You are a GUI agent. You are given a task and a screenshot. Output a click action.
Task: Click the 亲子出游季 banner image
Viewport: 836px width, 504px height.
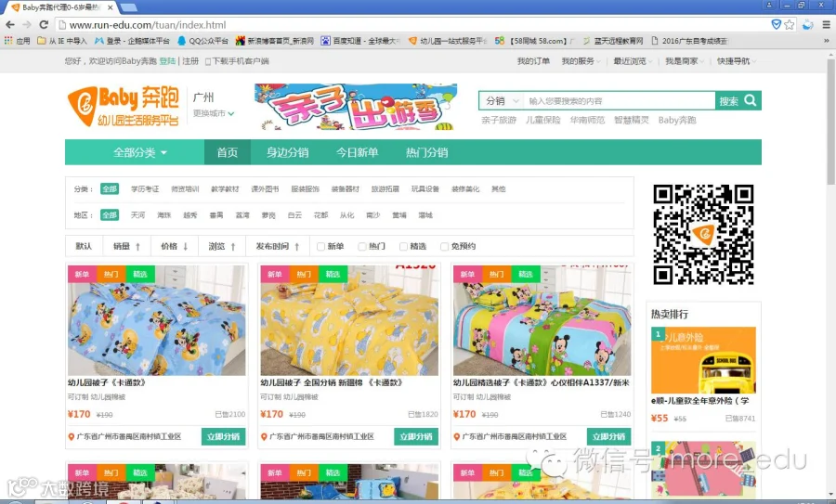tap(356, 107)
